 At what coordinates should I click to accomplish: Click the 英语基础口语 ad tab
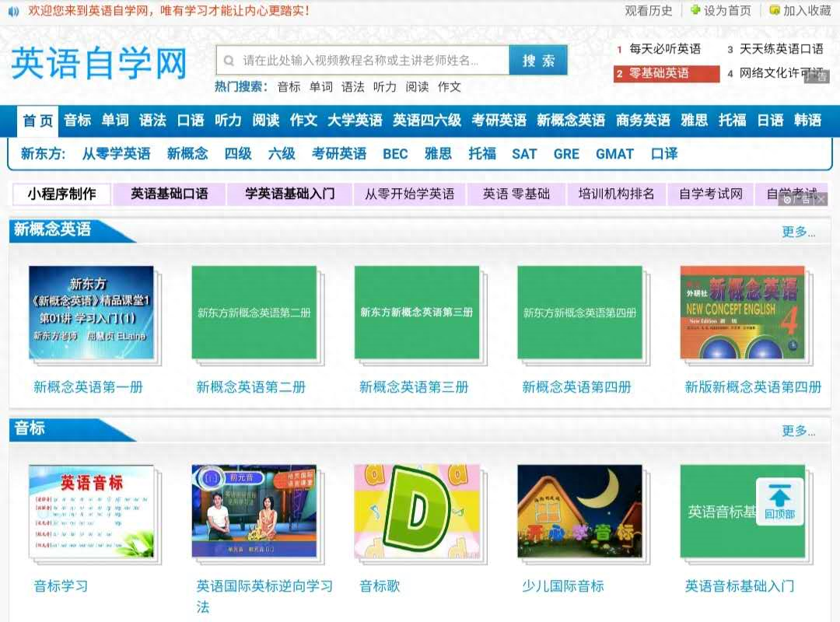coord(170,194)
